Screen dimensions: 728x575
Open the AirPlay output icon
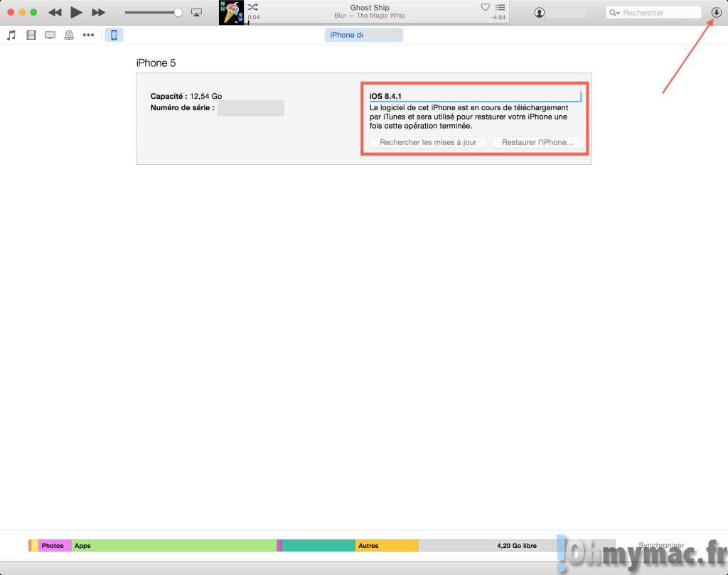pos(197,13)
